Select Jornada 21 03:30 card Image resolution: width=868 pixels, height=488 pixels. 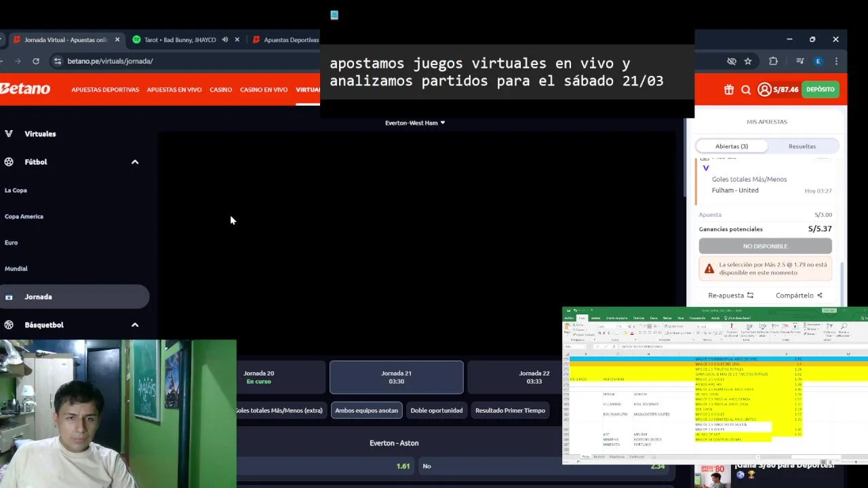coord(397,378)
